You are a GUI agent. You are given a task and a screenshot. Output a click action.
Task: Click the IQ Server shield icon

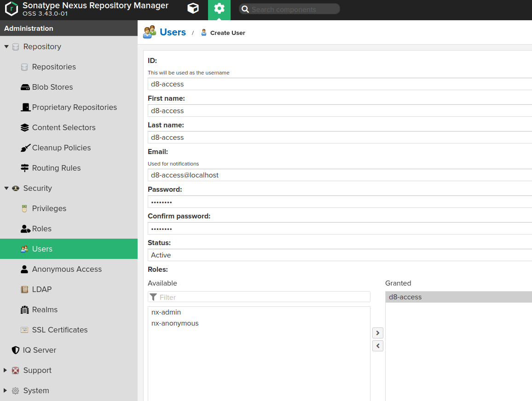[15, 350]
